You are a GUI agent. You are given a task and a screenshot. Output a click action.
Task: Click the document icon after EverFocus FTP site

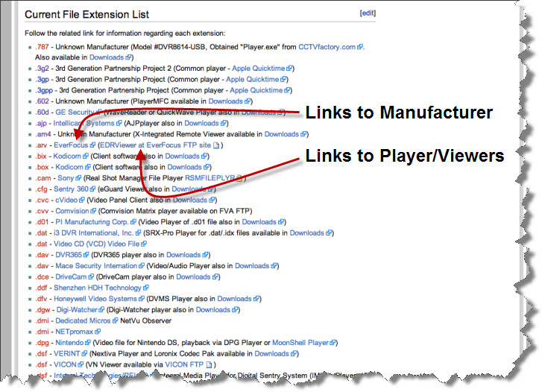215,145
